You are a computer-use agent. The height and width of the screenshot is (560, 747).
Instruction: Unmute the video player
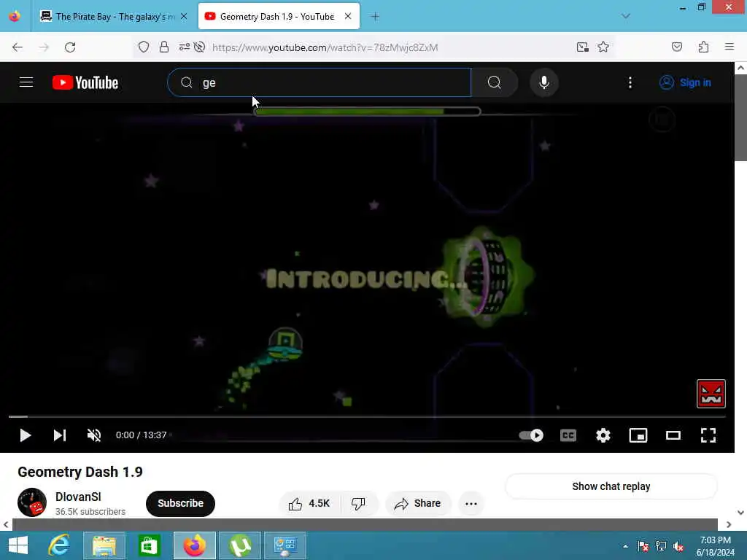94,435
